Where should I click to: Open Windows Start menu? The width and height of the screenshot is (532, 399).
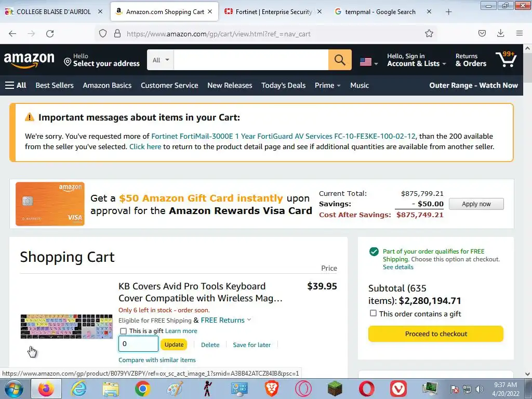coord(14,389)
